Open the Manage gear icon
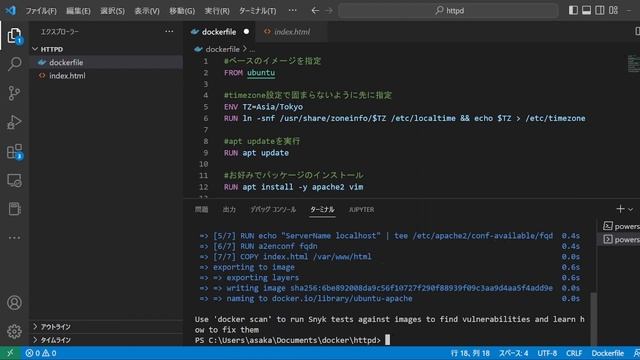The width and height of the screenshot is (640, 360). 14,331
